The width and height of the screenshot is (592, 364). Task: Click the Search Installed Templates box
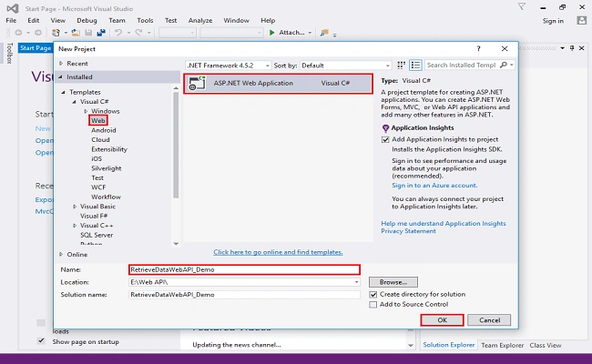(462, 66)
